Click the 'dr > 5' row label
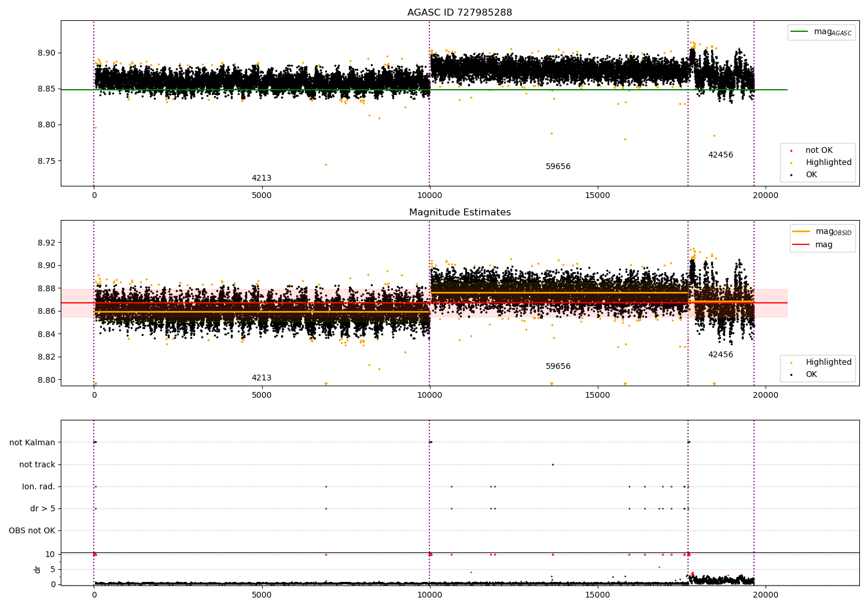The width and height of the screenshot is (868, 608). (x=43, y=508)
